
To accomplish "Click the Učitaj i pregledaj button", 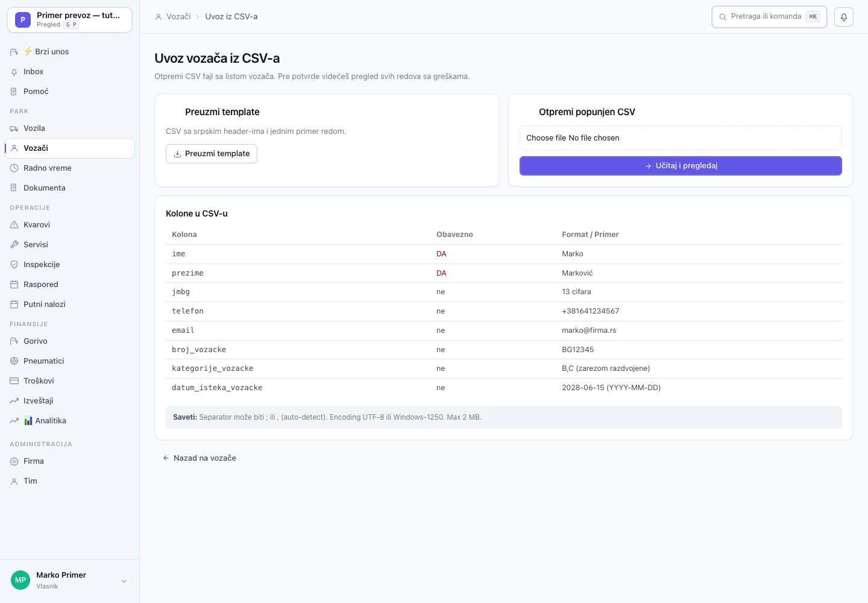I will pos(681,166).
